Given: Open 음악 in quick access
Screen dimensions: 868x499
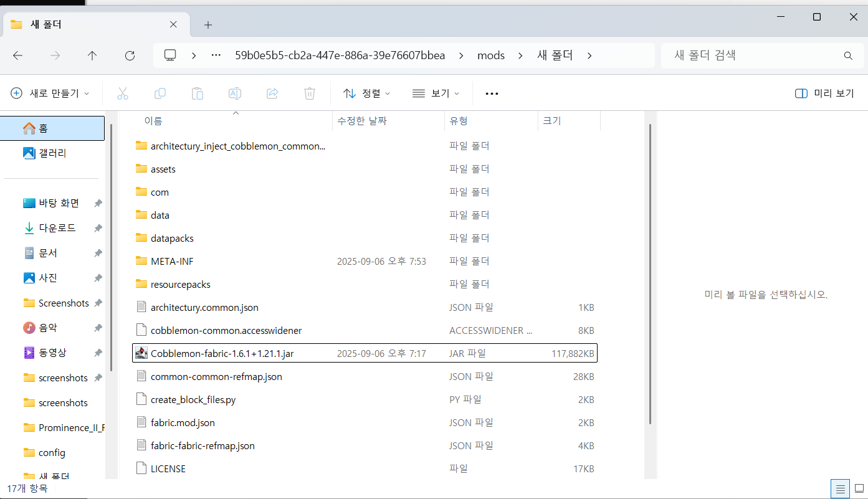Looking at the screenshot, I should [48, 328].
